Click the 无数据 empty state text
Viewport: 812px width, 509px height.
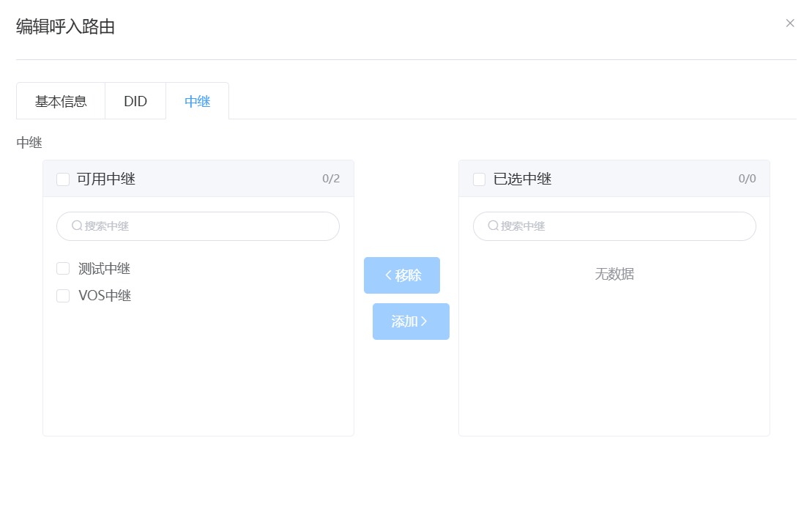coord(614,274)
